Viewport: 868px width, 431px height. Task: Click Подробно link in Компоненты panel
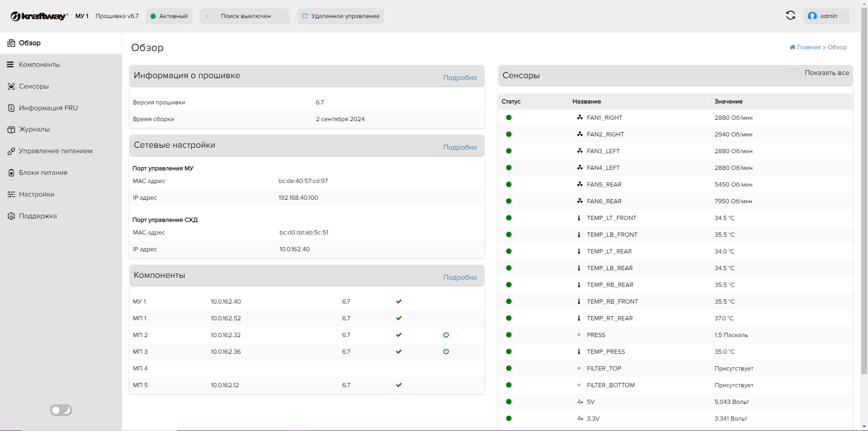460,277
